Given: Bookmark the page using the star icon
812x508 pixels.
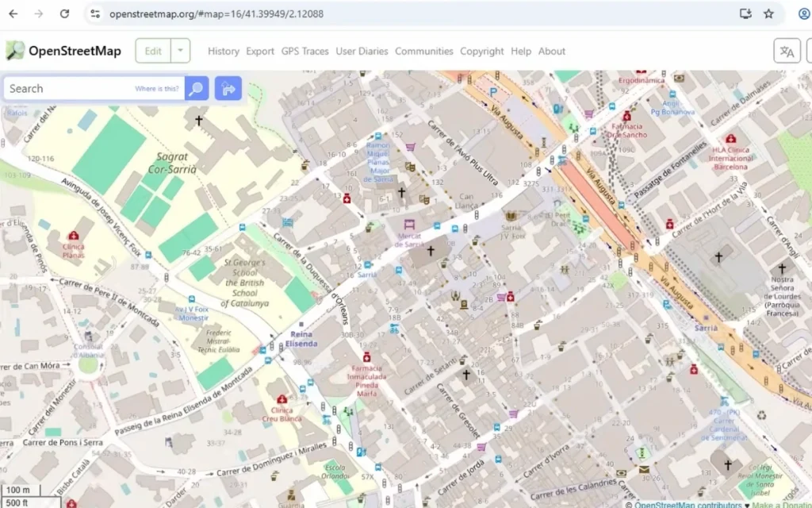Looking at the screenshot, I should tap(770, 13).
